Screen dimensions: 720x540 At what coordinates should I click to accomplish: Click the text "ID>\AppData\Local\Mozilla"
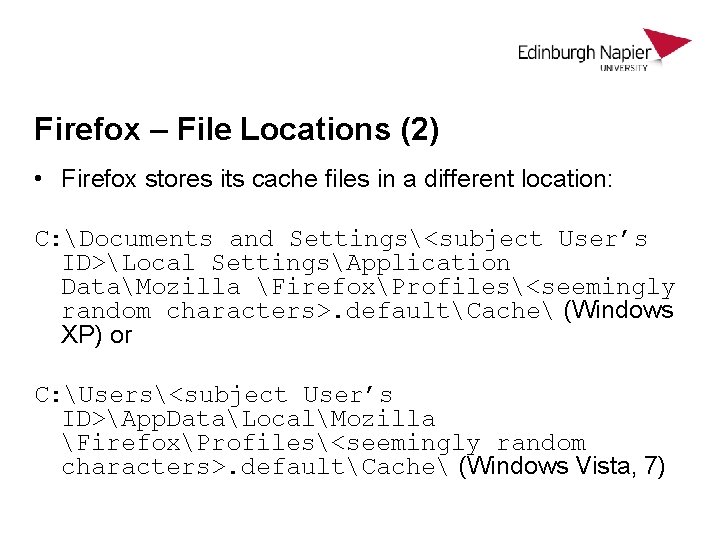[248, 419]
